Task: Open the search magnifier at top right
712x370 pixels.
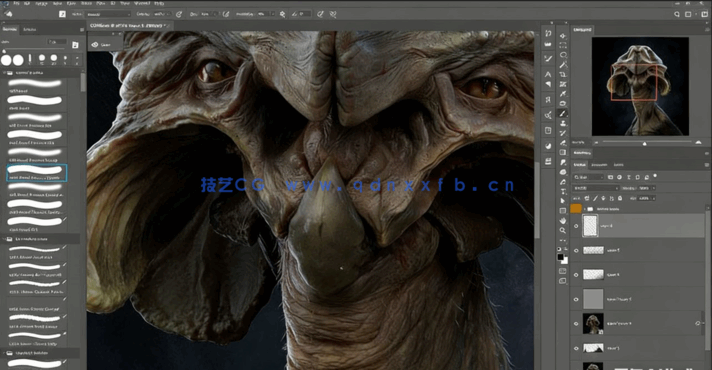Action: [x=677, y=14]
